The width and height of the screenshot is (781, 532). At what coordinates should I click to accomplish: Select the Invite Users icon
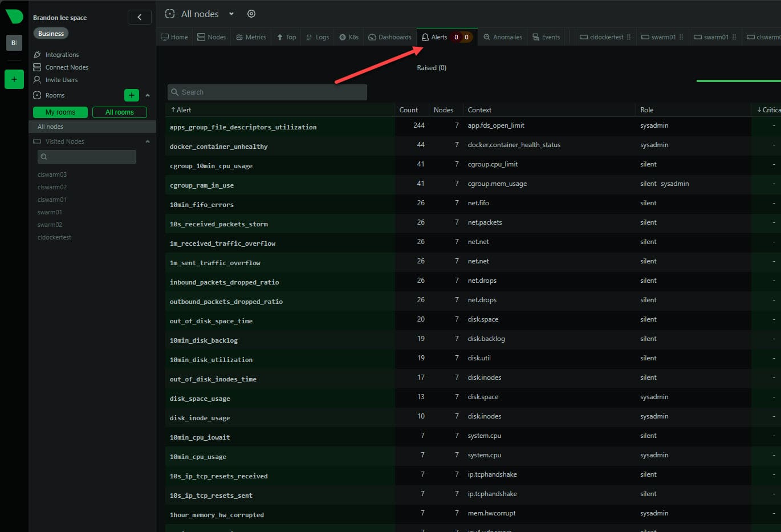click(36, 80)
